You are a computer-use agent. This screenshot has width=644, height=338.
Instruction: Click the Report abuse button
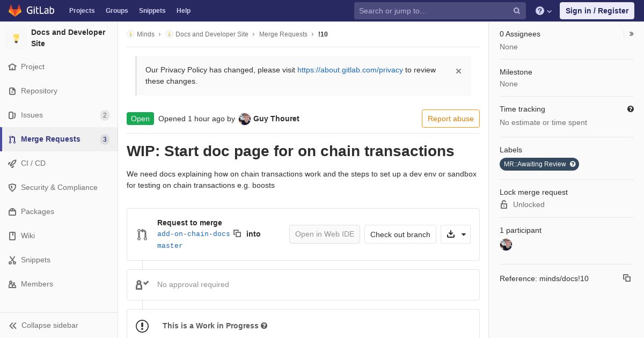(451, 119)
